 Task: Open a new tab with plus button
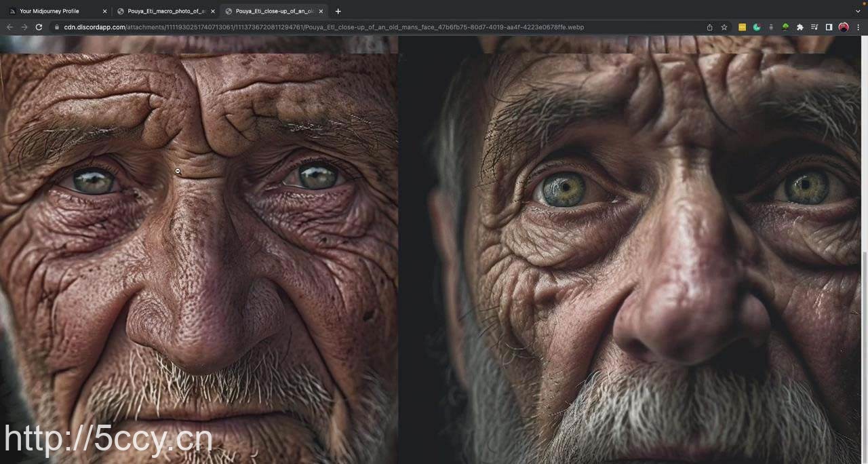338,11
